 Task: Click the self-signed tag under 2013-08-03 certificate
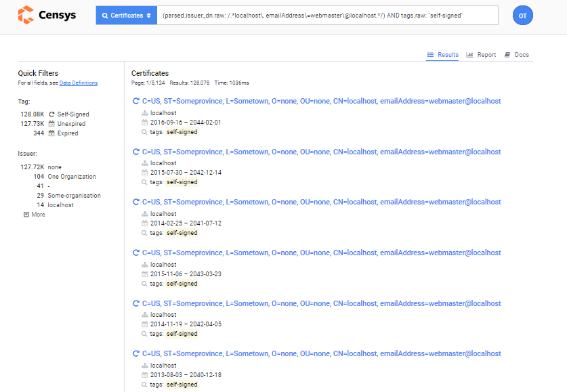point(182,385)
